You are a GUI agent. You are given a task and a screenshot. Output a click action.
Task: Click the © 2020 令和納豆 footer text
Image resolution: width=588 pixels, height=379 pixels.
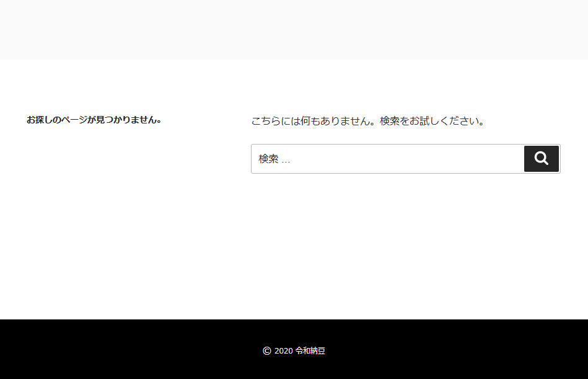pos(294,351)
